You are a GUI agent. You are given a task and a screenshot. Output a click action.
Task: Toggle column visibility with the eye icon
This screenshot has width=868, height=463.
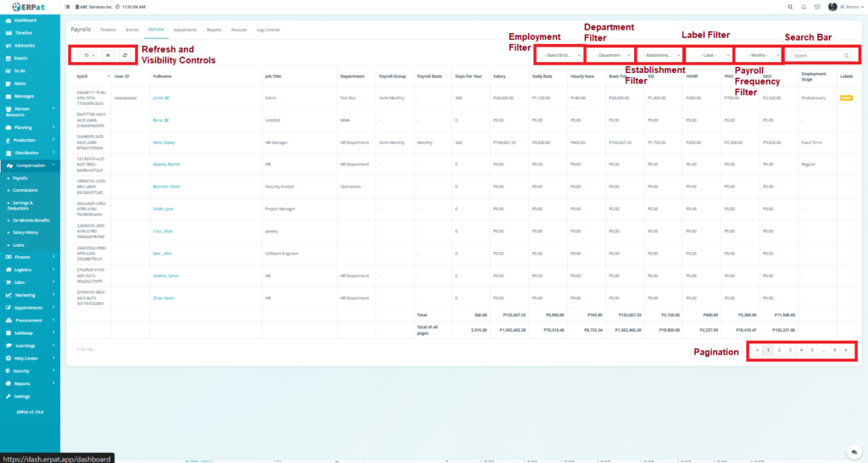coord(108,55)
